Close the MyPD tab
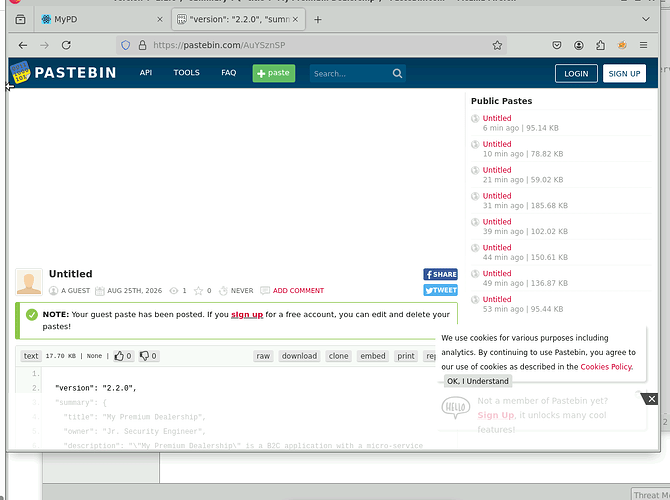This screenshot has width=670, height=500. coord(160,19)
